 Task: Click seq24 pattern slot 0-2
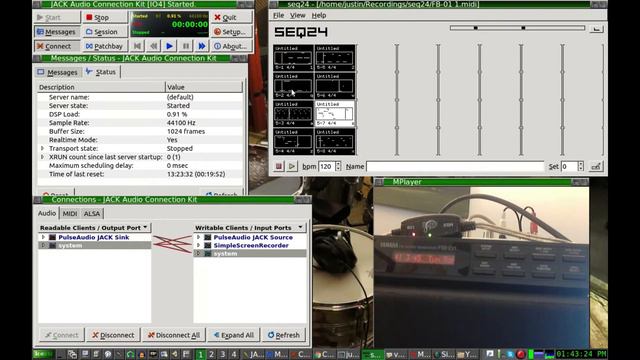[x=293, y=85]
